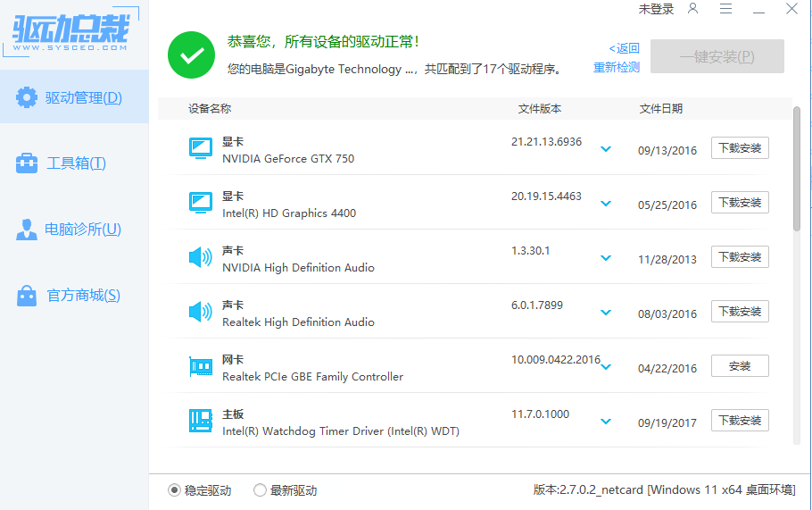Click the 设备名称 column header
812x510 pixels.
pyautogui.click(x=209, y=108)
